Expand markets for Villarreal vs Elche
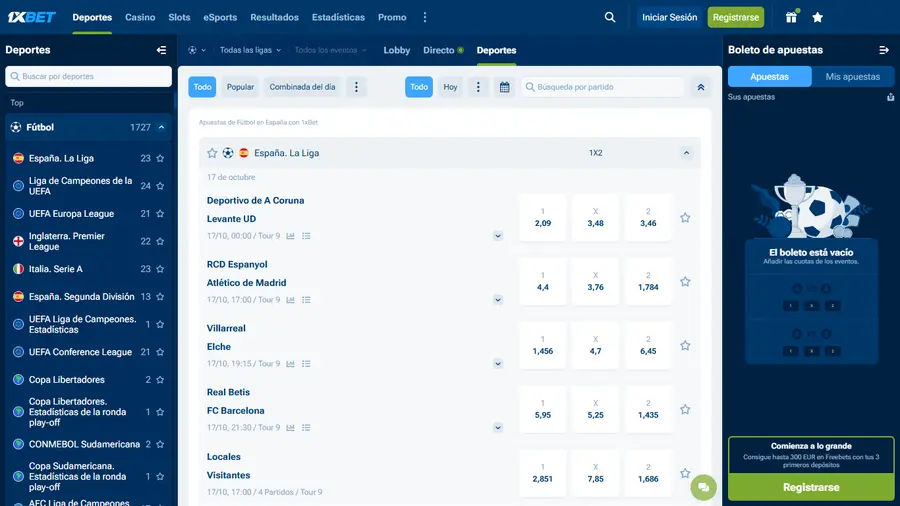 pos(498,364)
